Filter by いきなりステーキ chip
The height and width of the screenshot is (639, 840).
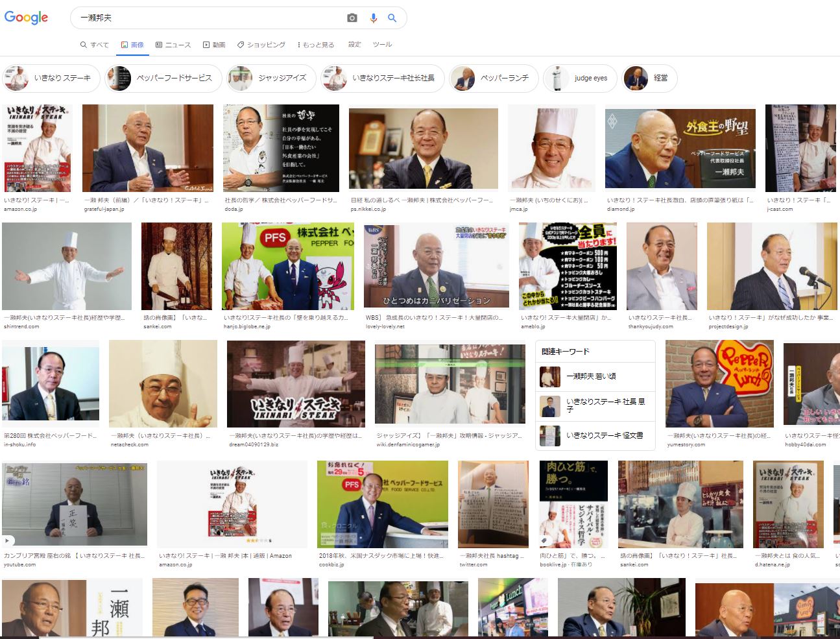tap(51, 78)
